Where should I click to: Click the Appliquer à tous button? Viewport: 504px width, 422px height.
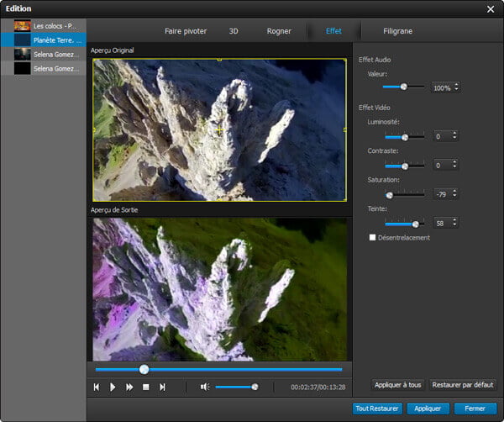(397, 385)
